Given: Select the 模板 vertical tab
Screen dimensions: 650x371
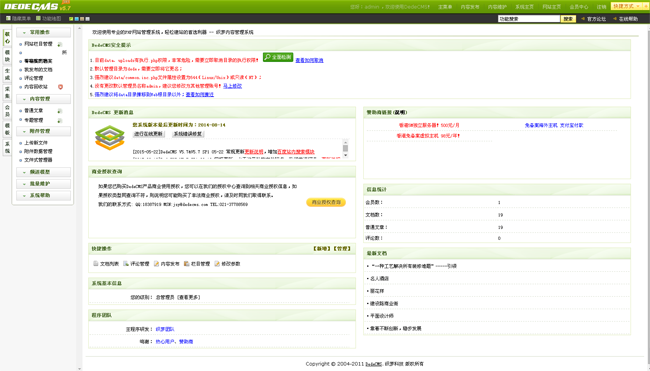Looking at the screenshot, I should click(7, 129).
